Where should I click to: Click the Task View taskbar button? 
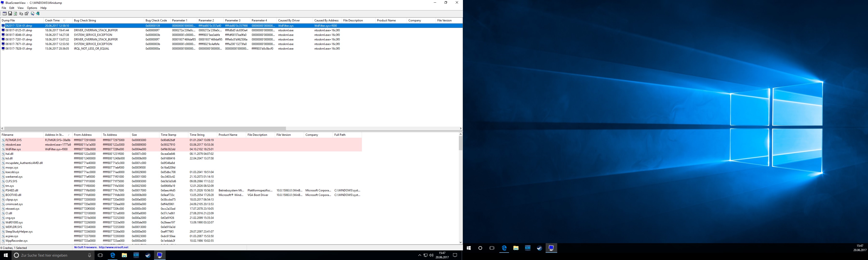(100, 255)
